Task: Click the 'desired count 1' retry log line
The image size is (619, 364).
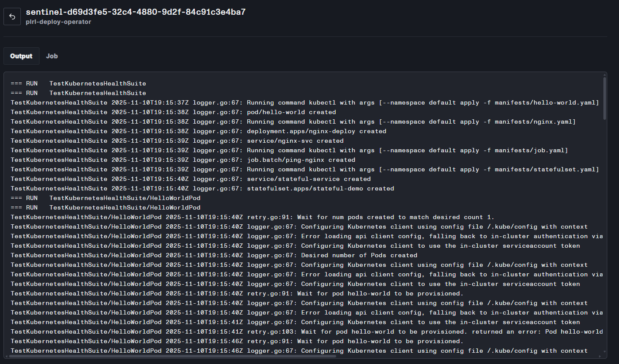Action: click(x=252, y=217)
